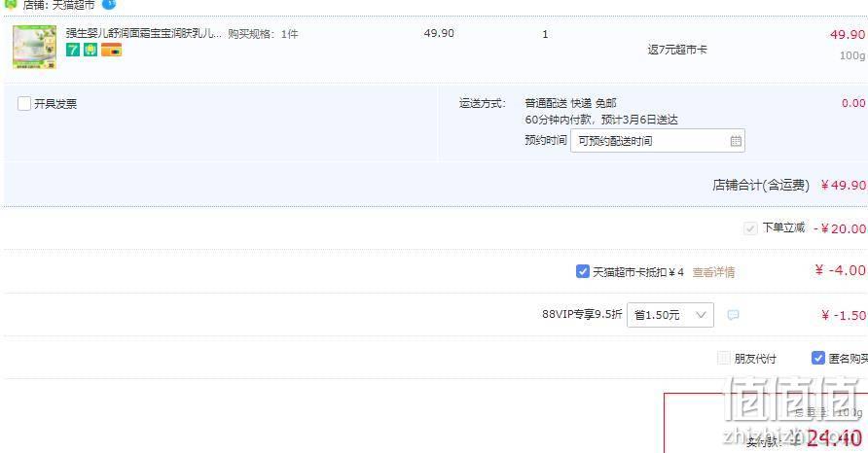Screen dimensions: 868x453
Task: Click the 88VIP专享9.5折 label
Action: pos(582,314)
